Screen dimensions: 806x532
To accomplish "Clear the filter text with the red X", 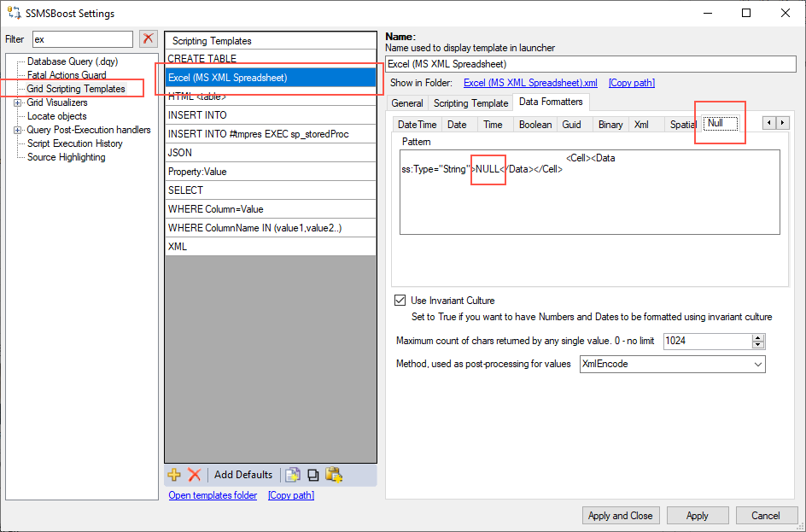I will (147, 38).
